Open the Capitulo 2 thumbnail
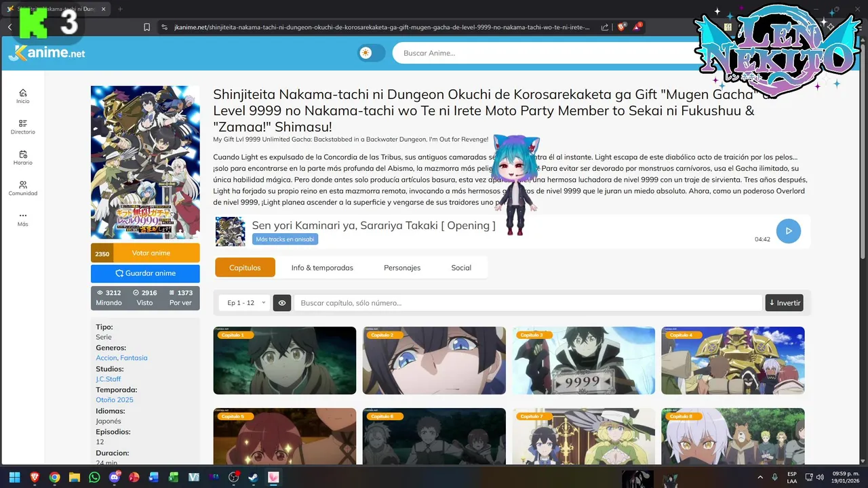 434,361
